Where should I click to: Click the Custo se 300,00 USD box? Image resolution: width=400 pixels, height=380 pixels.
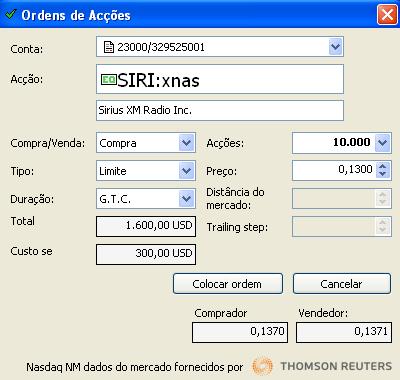[146, 254]
